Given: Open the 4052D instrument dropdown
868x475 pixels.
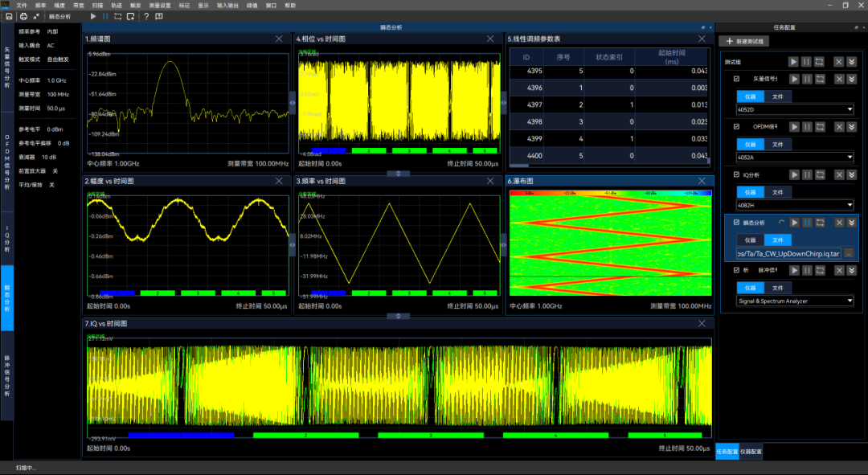Looking at the screenshot, I should coord(794,109).
